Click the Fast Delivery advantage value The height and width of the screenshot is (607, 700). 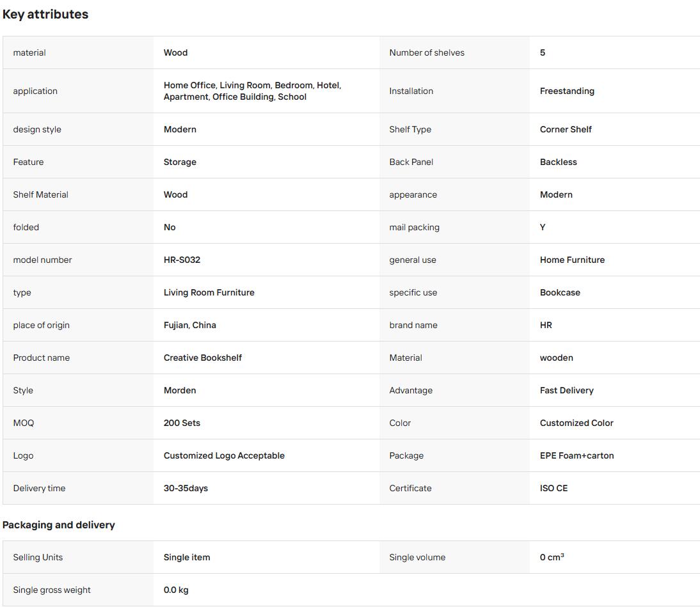[x=566, y=390]
